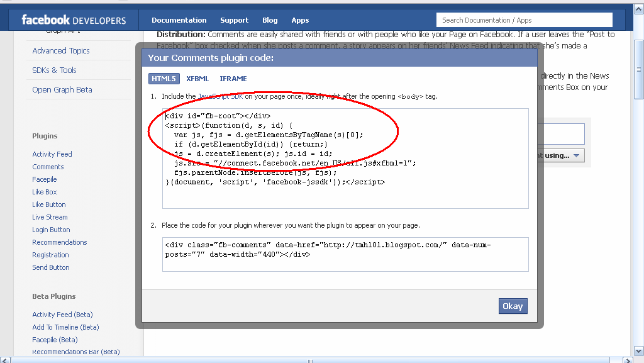The width and height of the screenshot is (644, 363).
Task: Click inside the fb-comments div code box
Action: click(x=345, y=255)
